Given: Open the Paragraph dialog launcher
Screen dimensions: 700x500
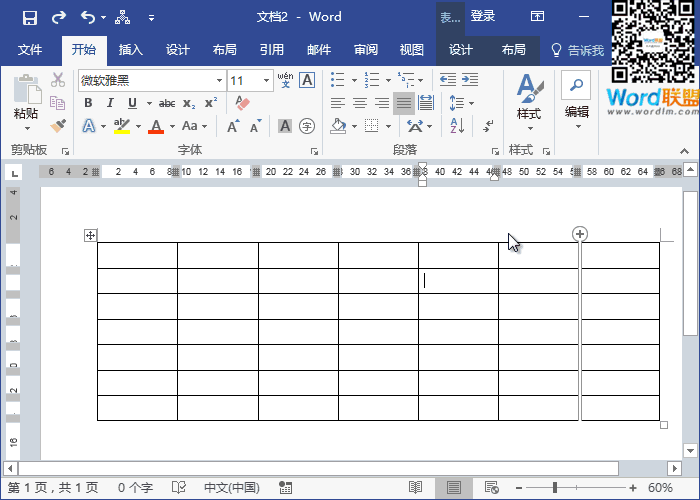Looking at the screenshot, I should (495, 151).
